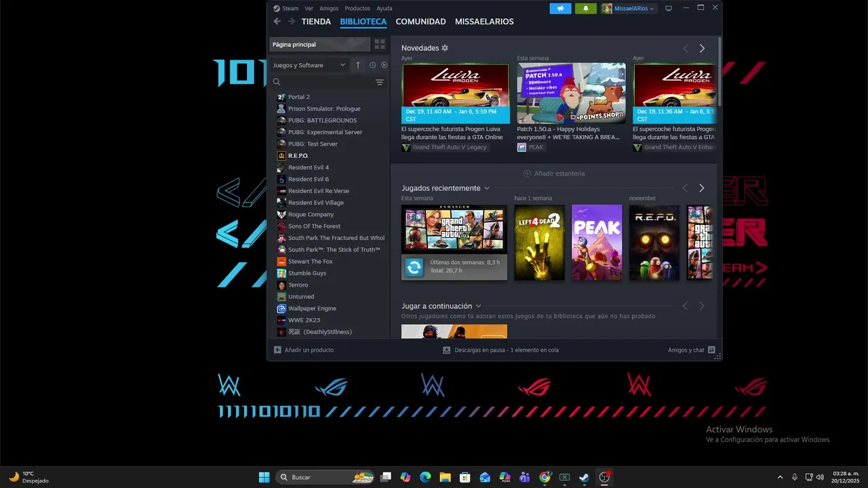Open the Juegos y Software dropdown

pyautogui.click(x=309, y=65)
